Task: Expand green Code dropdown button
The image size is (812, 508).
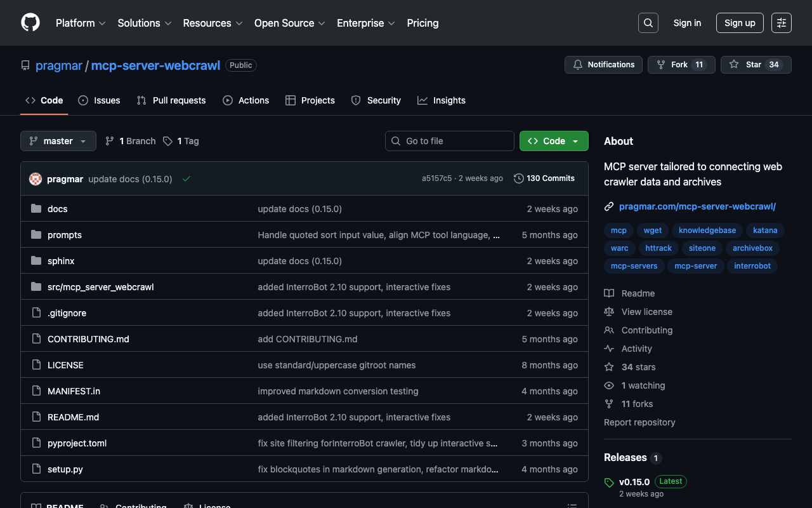Action: pos(554,141)
